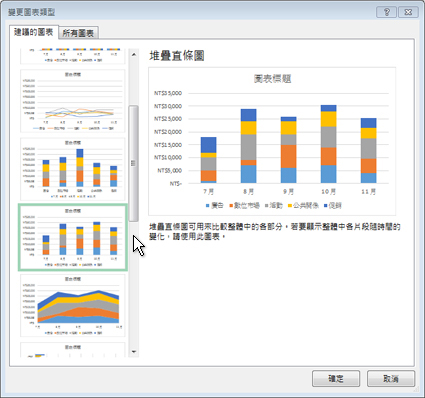Choose the line chart thumbnail
The width and height of the screenshot is (425, 398).
[73, 101]
